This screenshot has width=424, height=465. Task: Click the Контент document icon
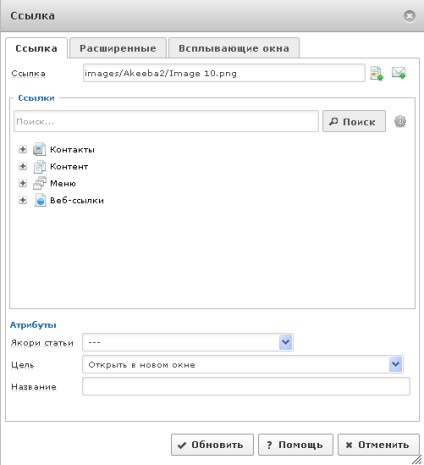[x=39, y=167]
